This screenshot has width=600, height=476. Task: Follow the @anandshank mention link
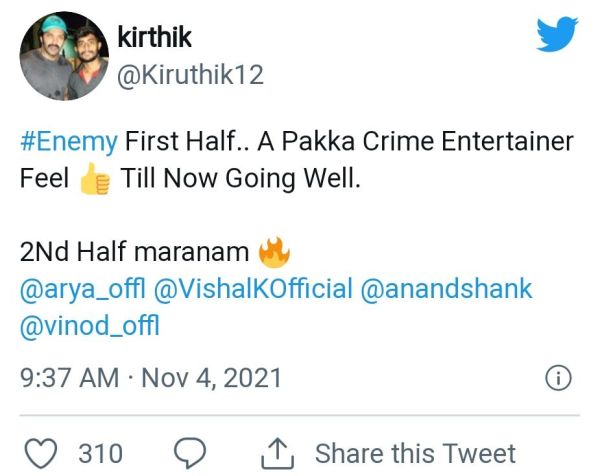coord(446,289)
